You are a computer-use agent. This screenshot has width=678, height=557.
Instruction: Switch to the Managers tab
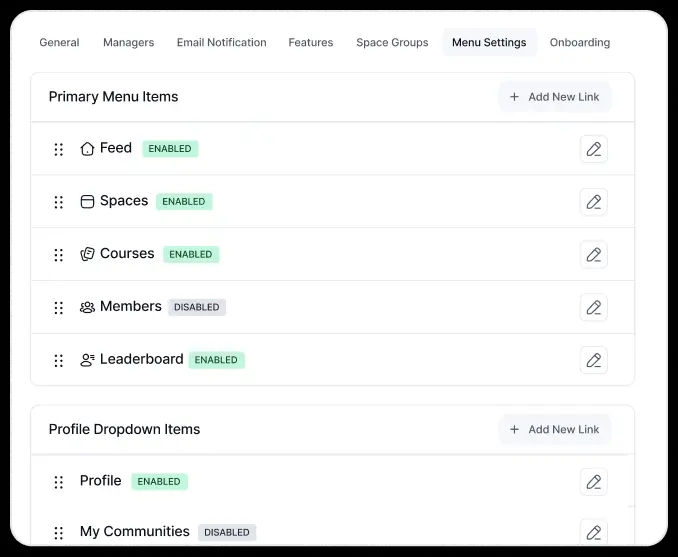tap(128, 42)
